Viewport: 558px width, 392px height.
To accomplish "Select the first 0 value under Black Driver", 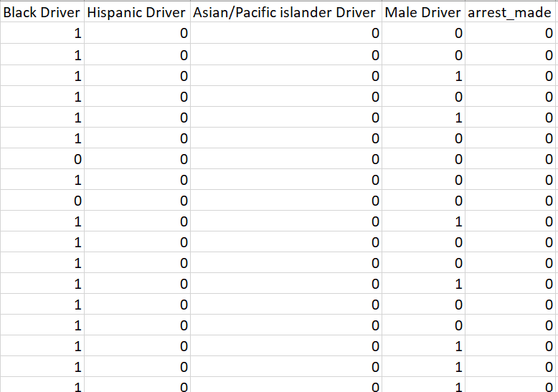I will pyautogui.click(x=42, y=158).
